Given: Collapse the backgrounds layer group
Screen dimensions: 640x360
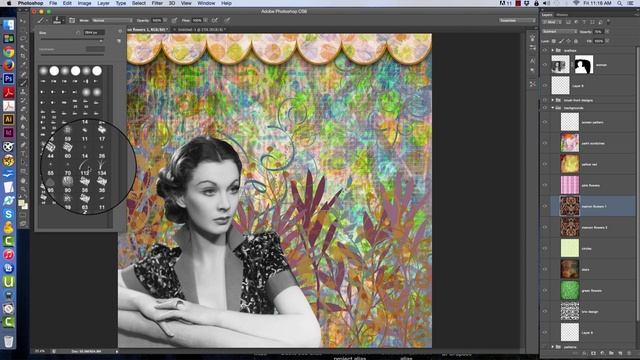Looking at the screenshot, I should (x=553, y=108).
